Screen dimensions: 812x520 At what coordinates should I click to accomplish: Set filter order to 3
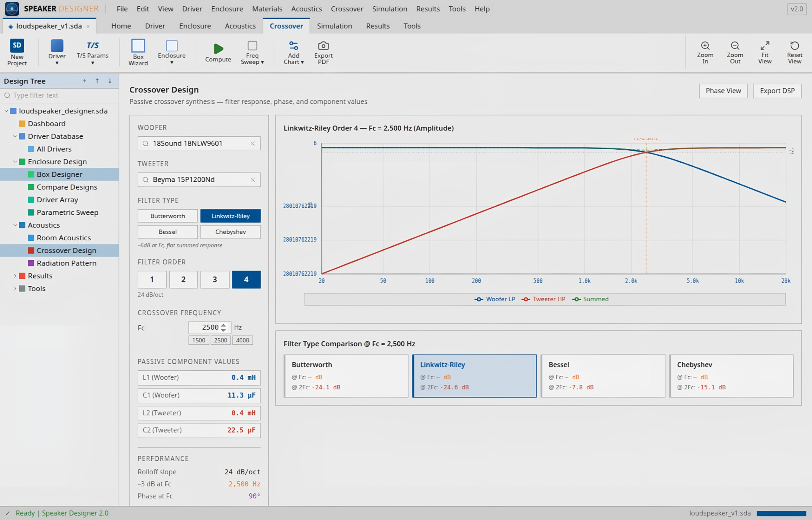[215, 280]
